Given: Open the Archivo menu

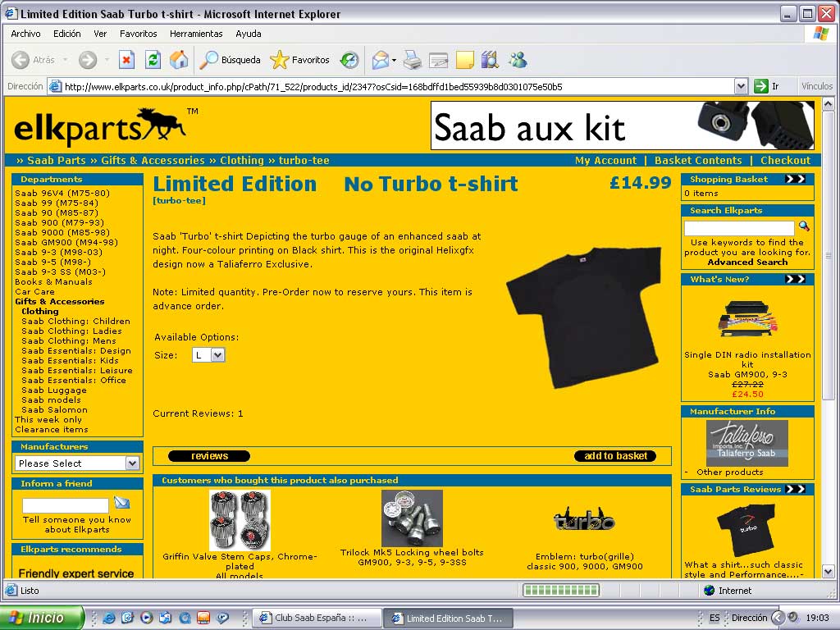Looking at the screenshot, I should [25, 34].
